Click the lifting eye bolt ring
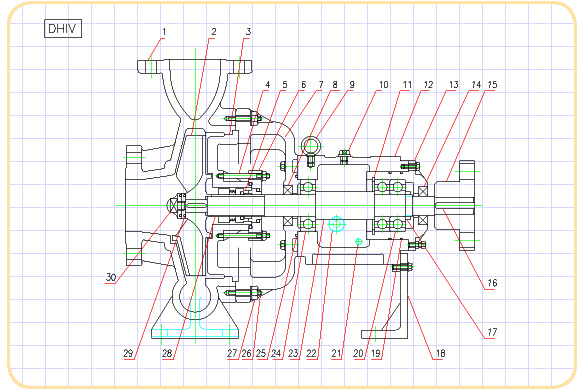The height and width of the screenshot is (390, 584). [311, 146]
